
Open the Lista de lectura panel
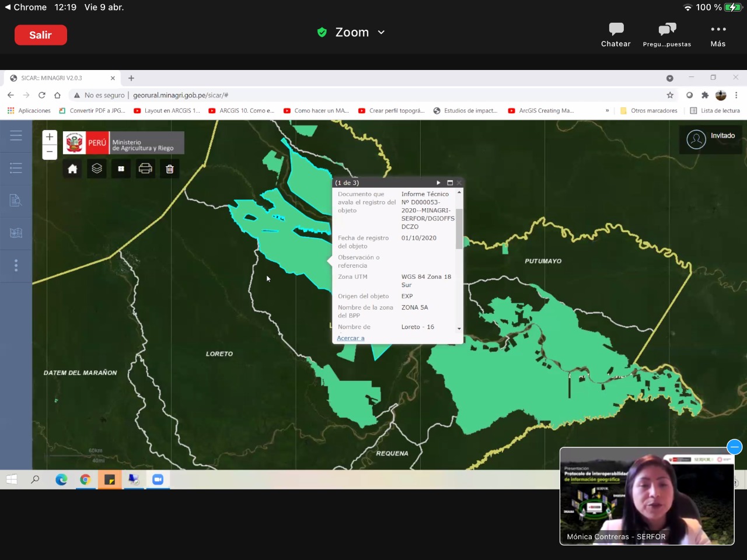click(x=715, y=111)
